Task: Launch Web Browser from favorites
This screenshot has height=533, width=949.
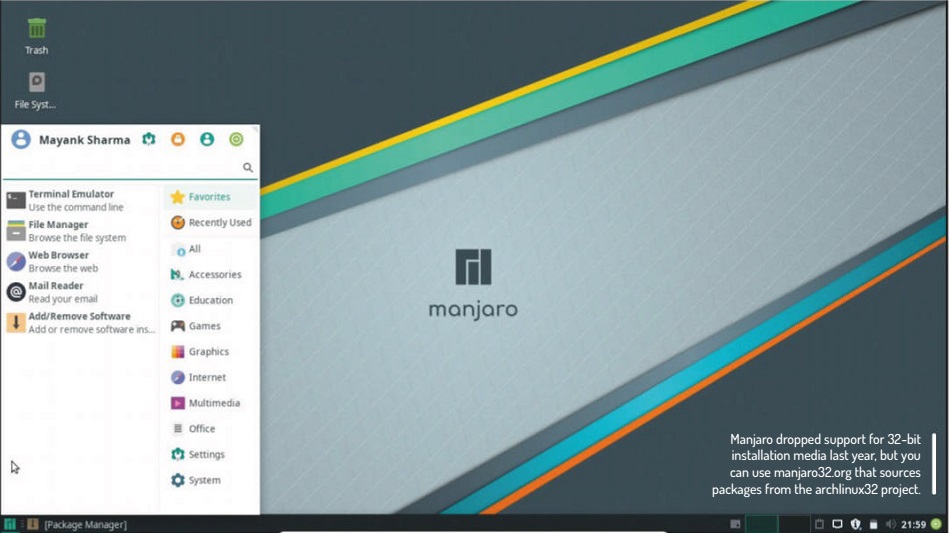Action: [x=80, y=261]
